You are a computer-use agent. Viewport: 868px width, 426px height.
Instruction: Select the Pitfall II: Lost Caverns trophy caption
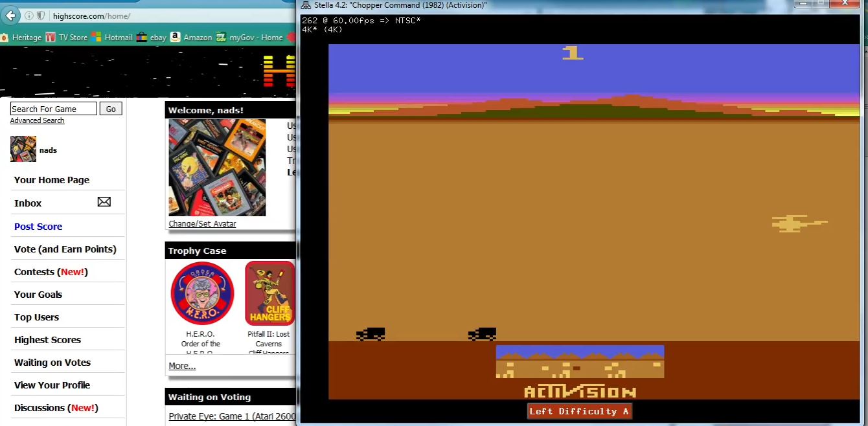269,343
